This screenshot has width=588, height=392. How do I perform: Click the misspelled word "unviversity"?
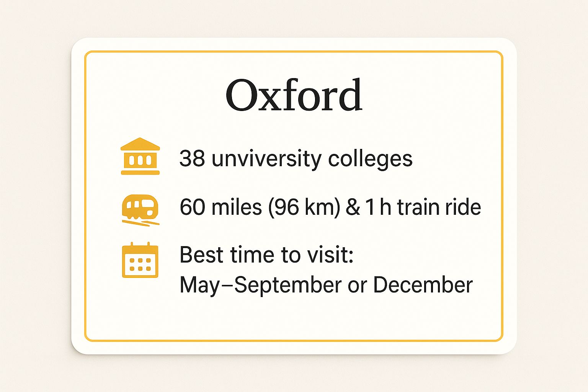[266, 159]
